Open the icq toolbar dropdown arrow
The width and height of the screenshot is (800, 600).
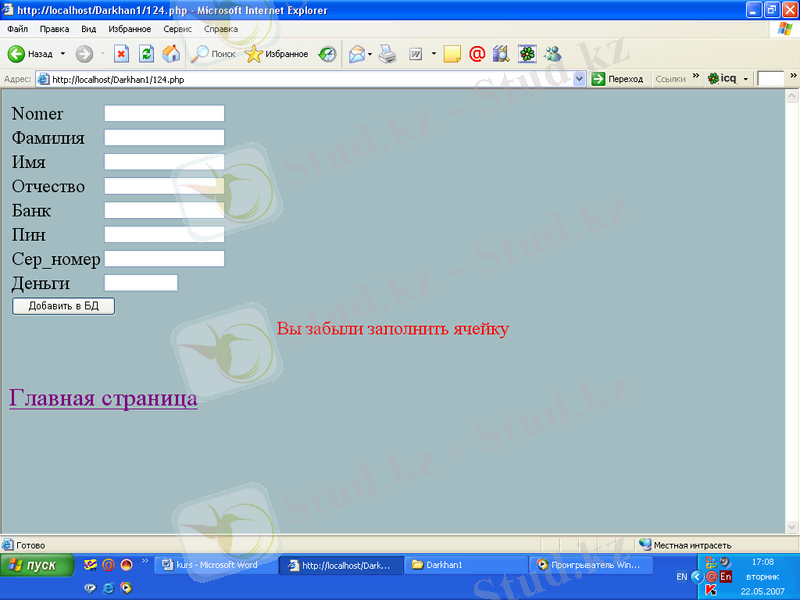click(745, 79)
